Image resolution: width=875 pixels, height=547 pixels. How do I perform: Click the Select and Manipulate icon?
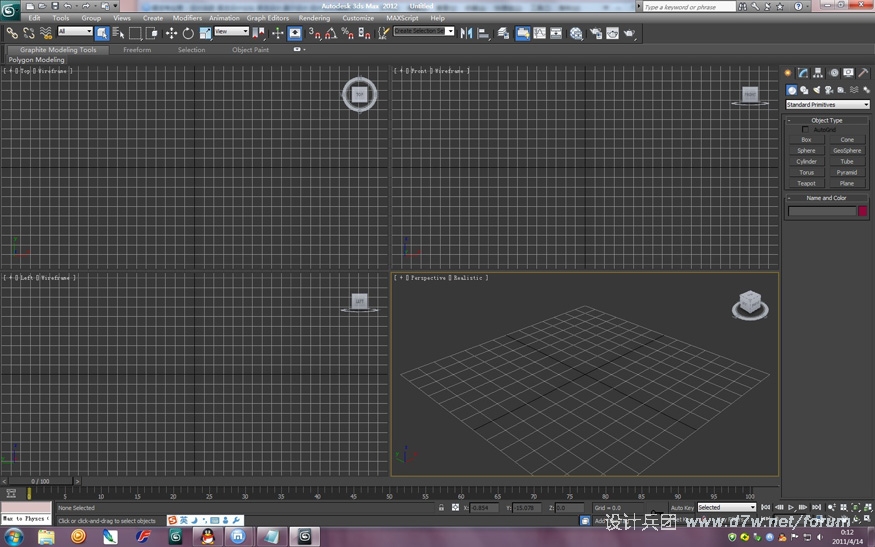(277, 33)
